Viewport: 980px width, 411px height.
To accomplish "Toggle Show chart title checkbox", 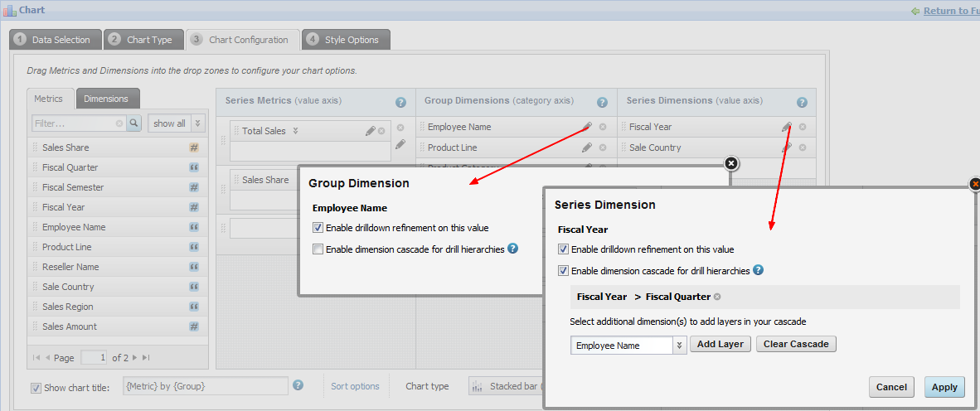I will [36, 388].
